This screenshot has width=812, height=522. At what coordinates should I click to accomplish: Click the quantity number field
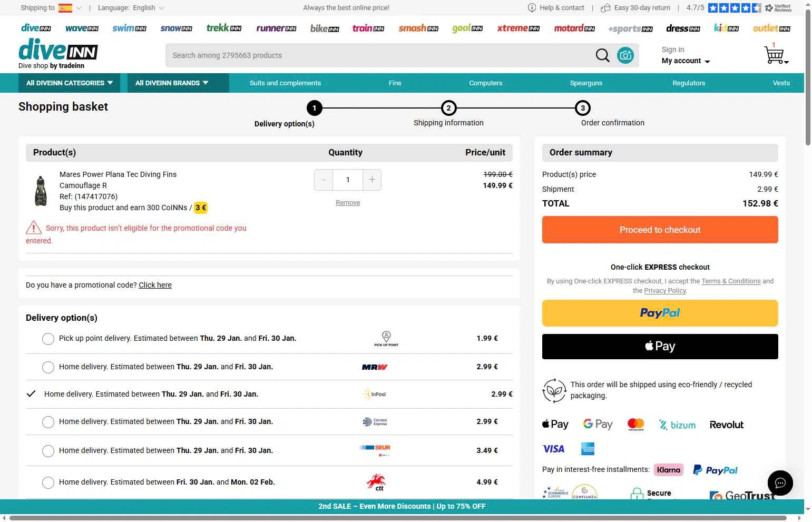click(x=348, y=180)
